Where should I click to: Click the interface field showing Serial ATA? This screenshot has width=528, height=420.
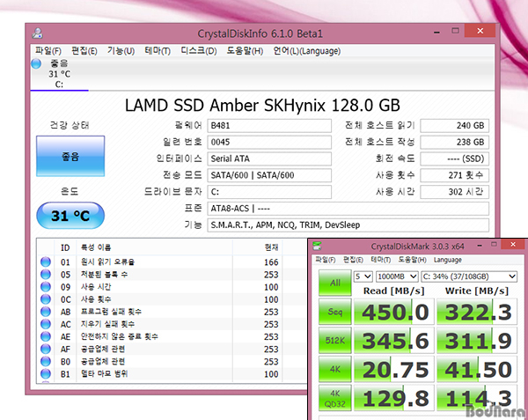click(x=269, y=158)
